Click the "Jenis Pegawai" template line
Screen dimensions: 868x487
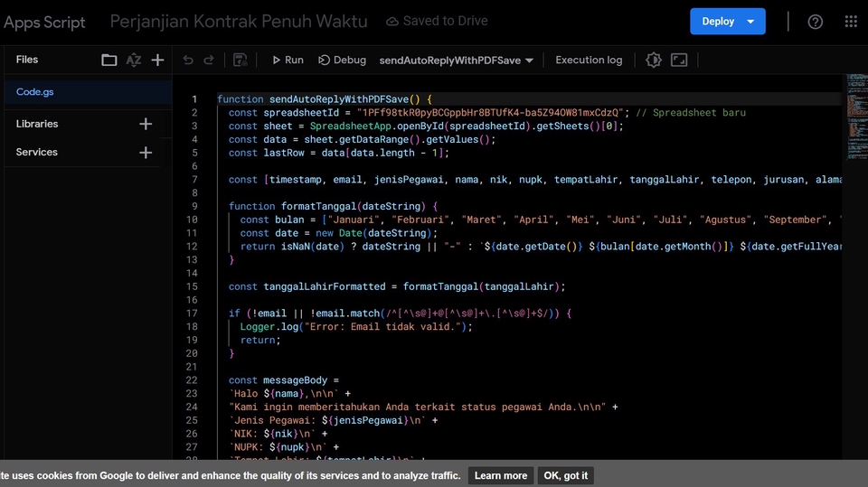point(334,421)
